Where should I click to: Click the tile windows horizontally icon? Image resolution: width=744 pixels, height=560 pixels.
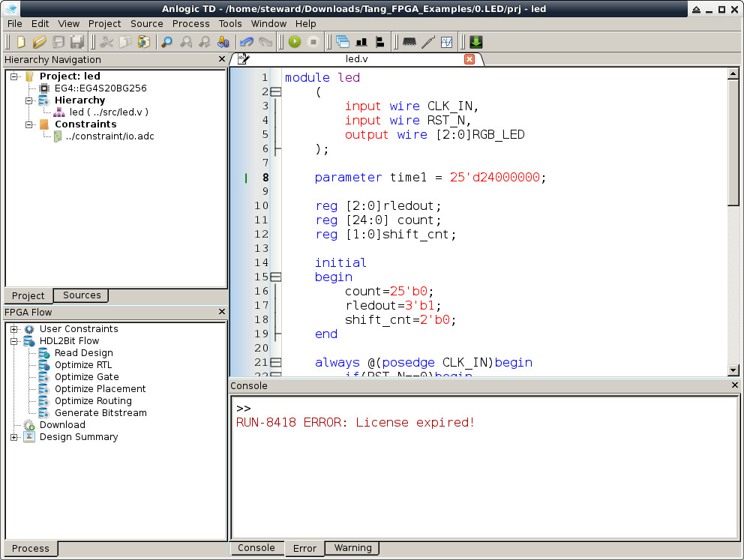(361, 42)
